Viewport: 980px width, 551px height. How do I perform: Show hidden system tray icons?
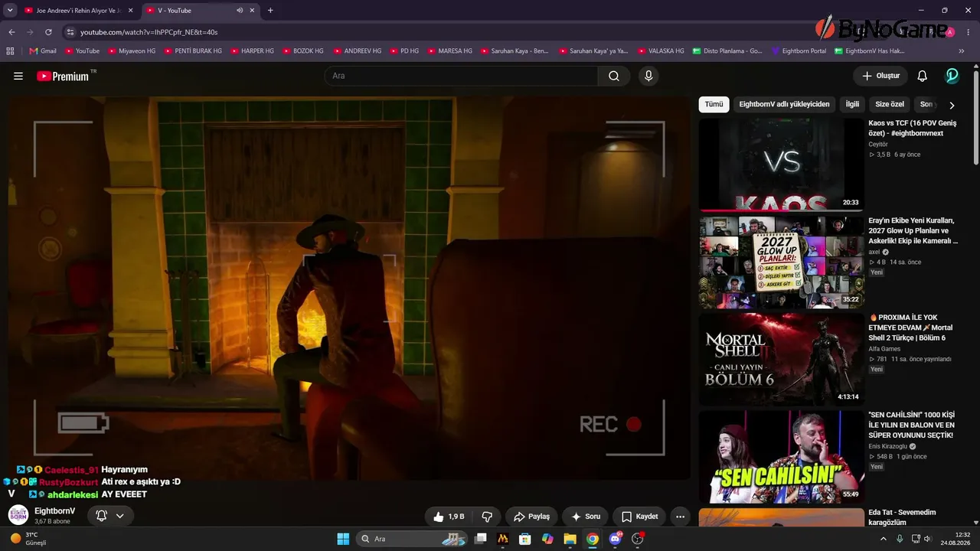point(883,539)
